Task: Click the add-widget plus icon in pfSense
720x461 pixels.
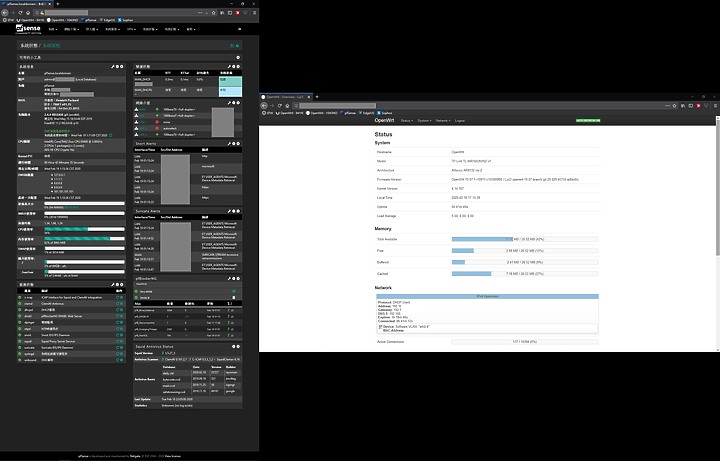Action: pos(238,57)
